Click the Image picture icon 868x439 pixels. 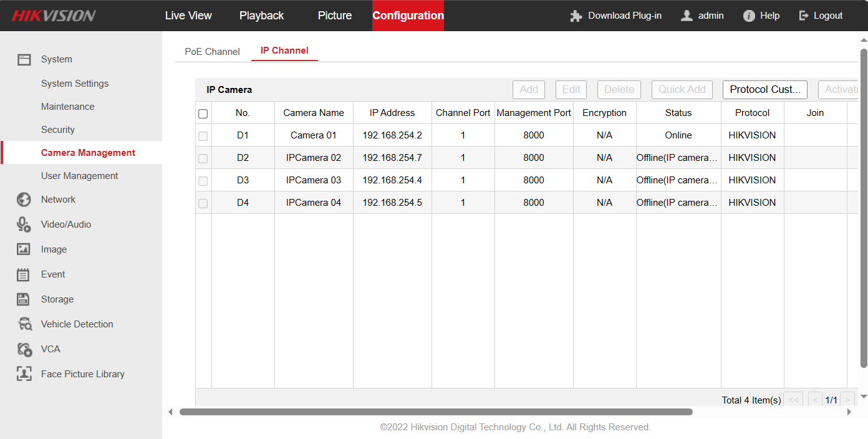(24, 249)
